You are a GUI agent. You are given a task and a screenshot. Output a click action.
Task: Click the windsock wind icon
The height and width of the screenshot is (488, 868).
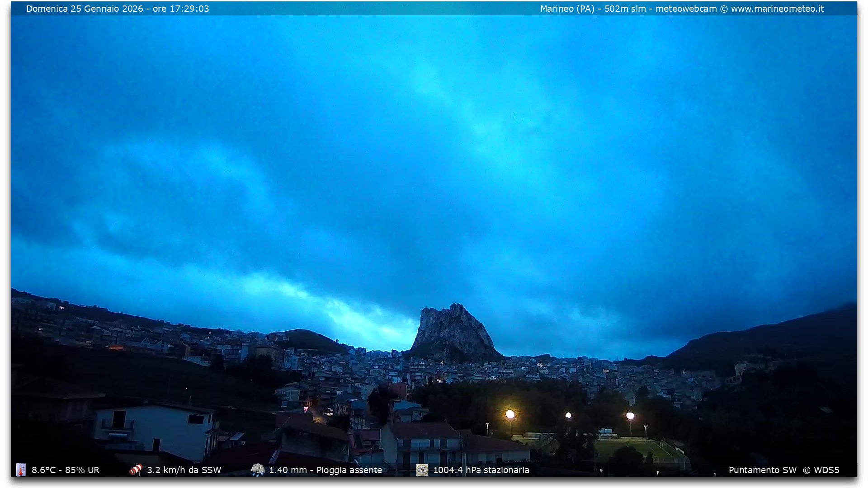[136, 470]
